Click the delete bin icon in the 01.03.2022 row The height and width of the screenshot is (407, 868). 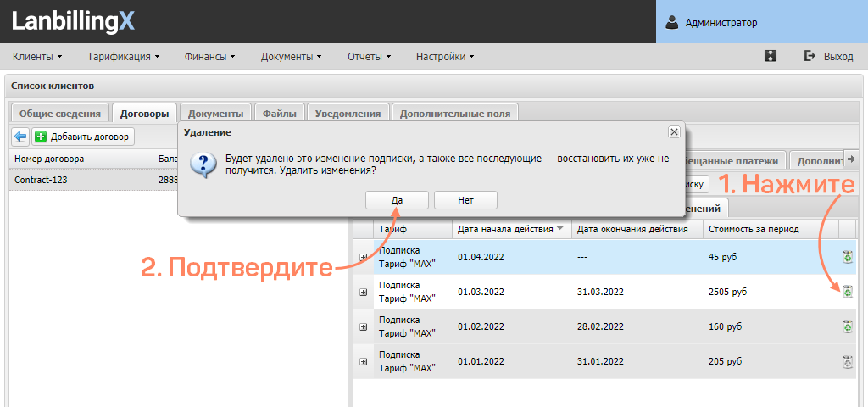[x=848, y=292]
